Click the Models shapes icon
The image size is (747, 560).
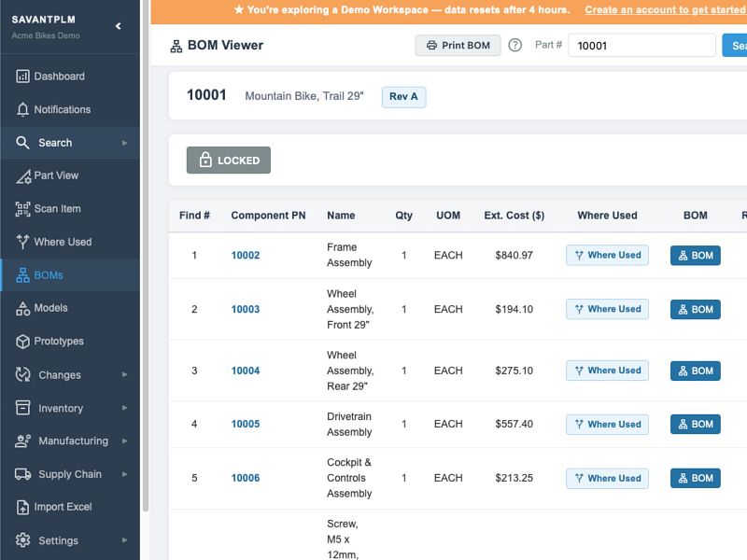coord(22,308)
